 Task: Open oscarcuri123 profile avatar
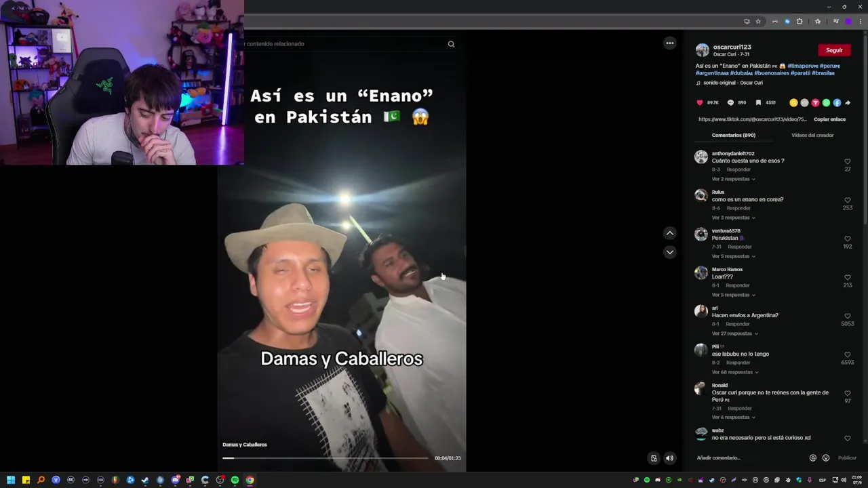(702, 50)
